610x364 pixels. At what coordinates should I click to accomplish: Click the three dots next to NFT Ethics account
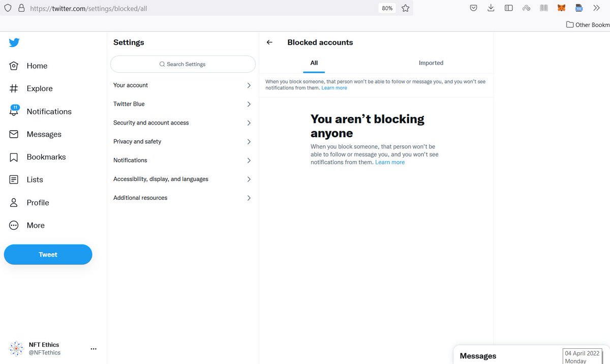click(94, 349)
